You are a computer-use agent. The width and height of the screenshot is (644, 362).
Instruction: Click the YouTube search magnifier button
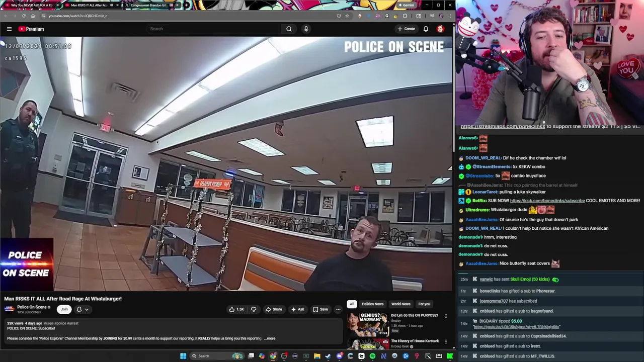click(289, 29)
